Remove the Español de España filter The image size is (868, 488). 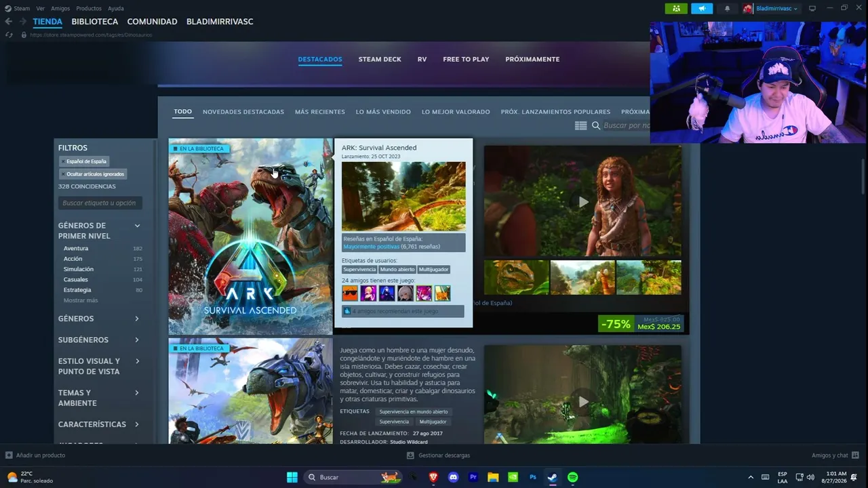click(63, 161)
